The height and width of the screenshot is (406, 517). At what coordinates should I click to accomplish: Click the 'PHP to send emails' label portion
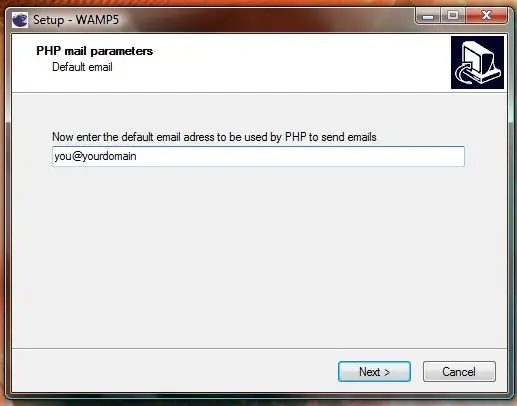331,137
